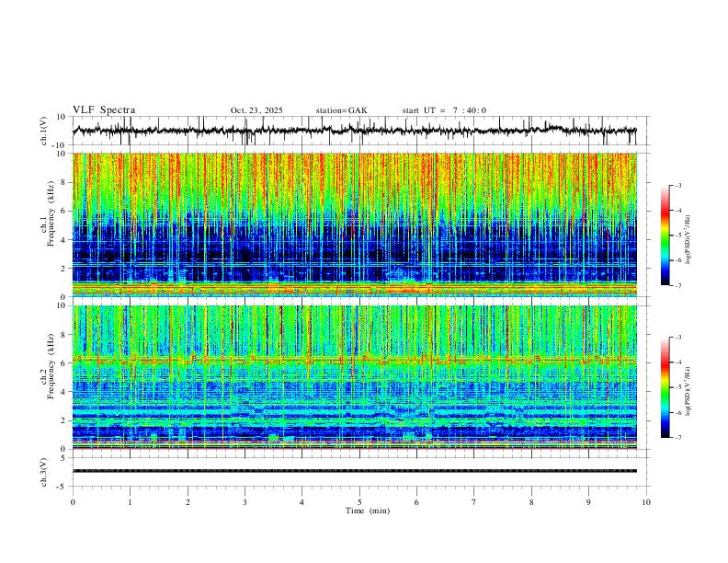Click the "-5" label on ch.1 color scale
The image size is (728, 563).
click(x=678, y=236)
